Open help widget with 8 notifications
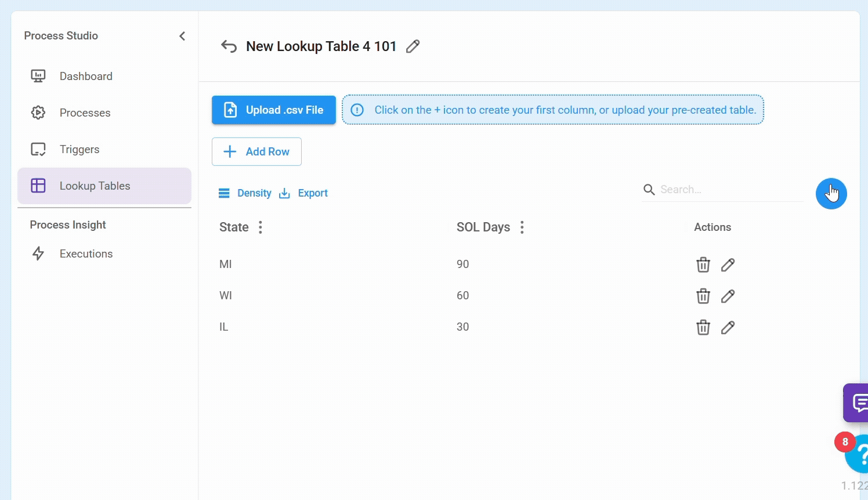This screenshot has width=868, height=500. (x=858, y=454)
